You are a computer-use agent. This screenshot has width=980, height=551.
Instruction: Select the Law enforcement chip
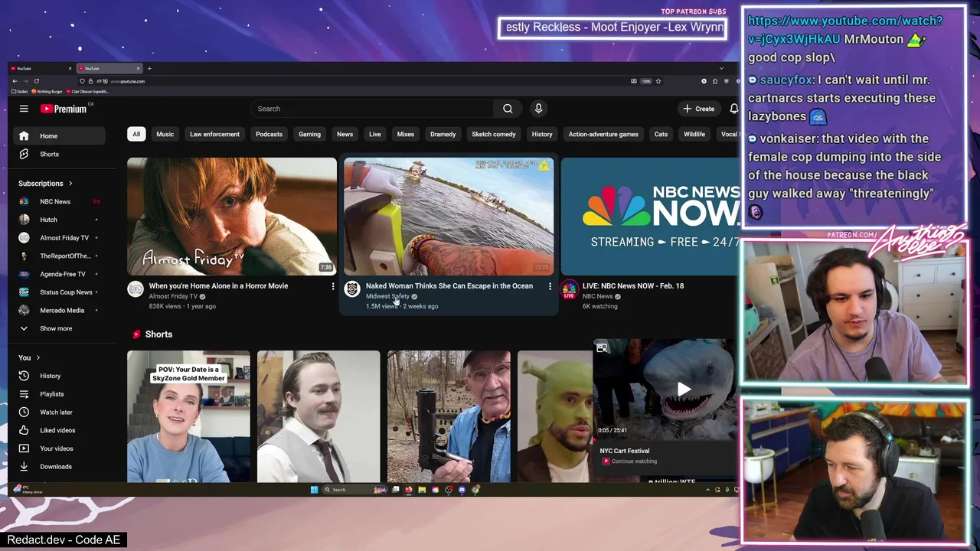214,134
